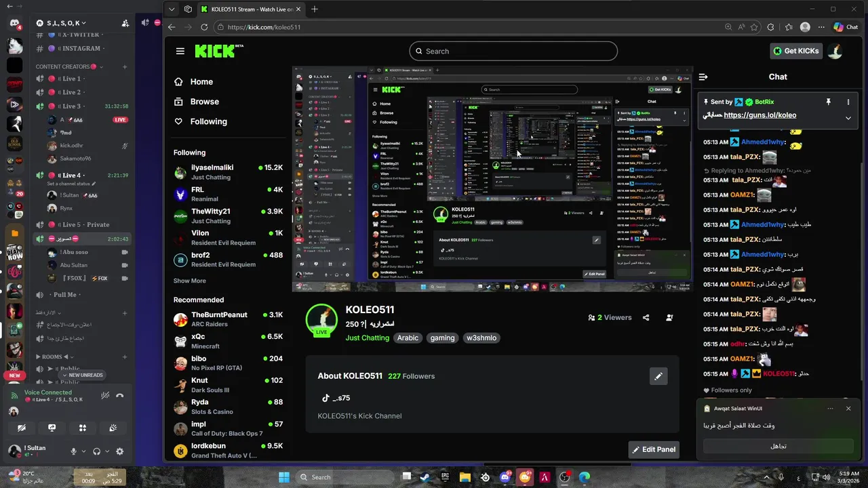Image resolution: width=868 pixels, height=488 pixels.
Task: Open Discord soundboard
Action: (113, 428)
